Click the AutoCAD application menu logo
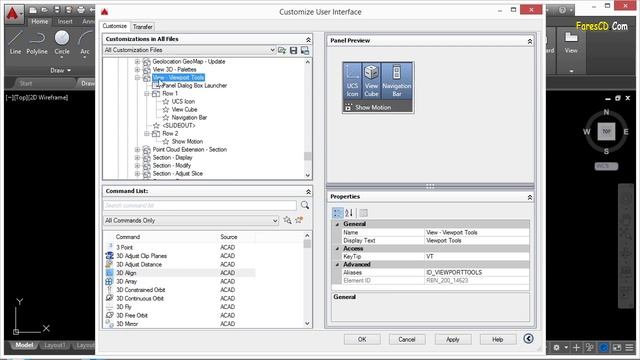Viewport: 640px width, 360px height. click(x=13, y=14)
